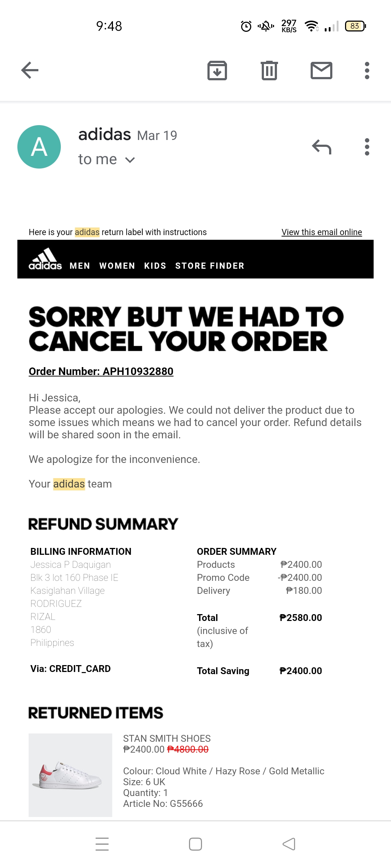Screen dimensions: 391x868
Task: Click the back arrow to exit email
Action: point(30,70)
